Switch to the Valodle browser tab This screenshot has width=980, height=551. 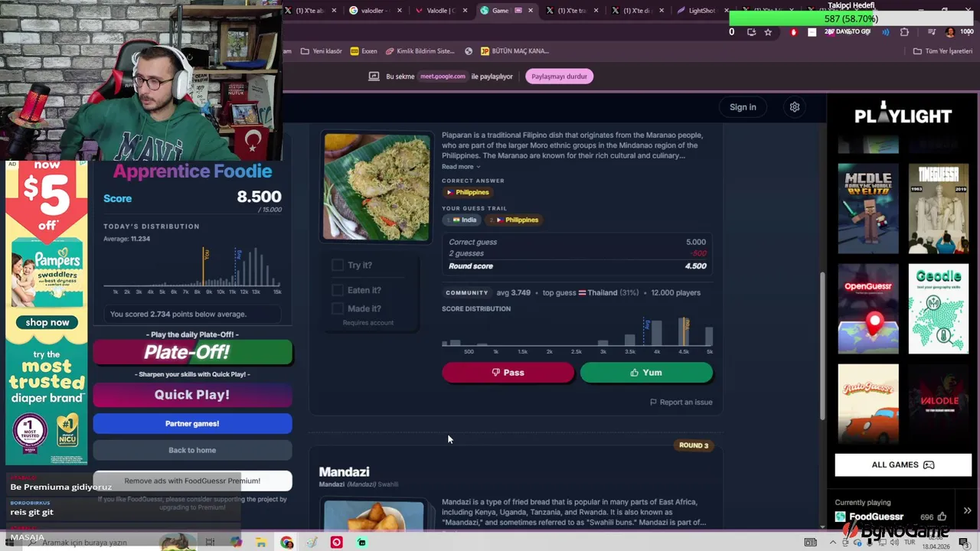[442, 11]
